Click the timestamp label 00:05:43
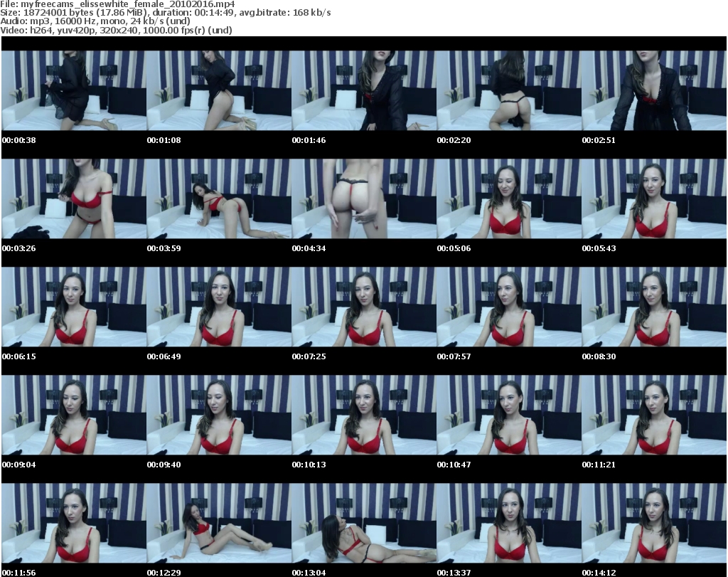The height and width of the screenshot is (577, 728). pyautogui.click(x=599, y=248)
